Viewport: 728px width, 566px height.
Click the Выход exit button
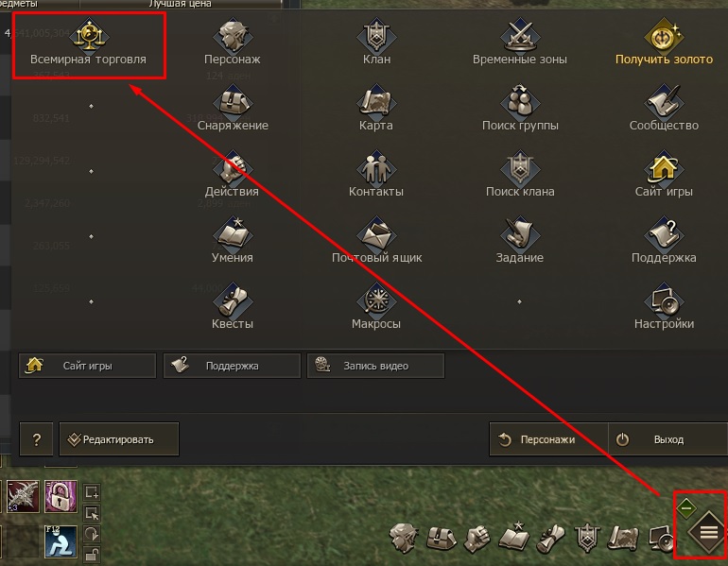[x=667, y=438]
